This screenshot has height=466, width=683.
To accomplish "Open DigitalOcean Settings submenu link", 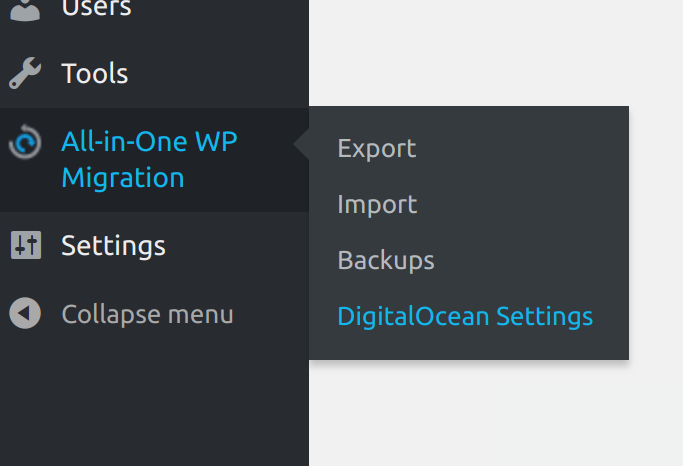I will pyautogui.click(x=465, y=316).
